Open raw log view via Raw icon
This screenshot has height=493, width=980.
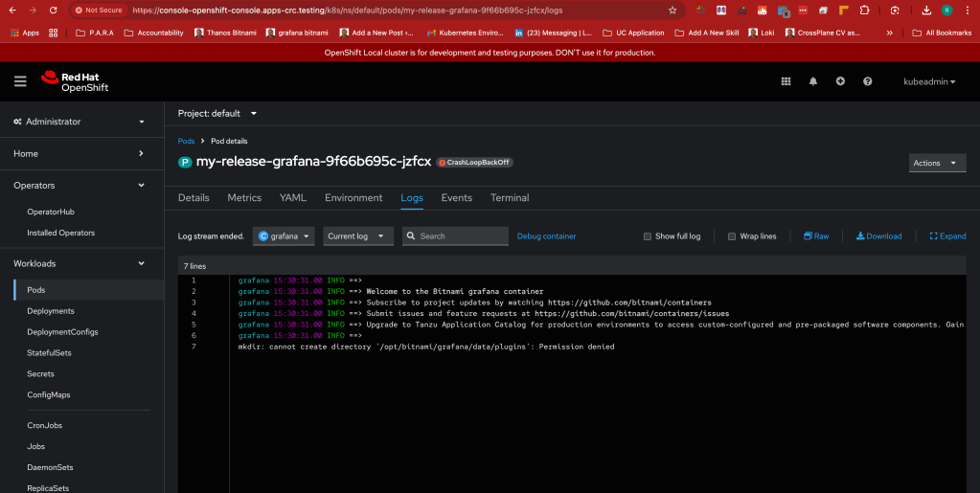coord(816,236)
